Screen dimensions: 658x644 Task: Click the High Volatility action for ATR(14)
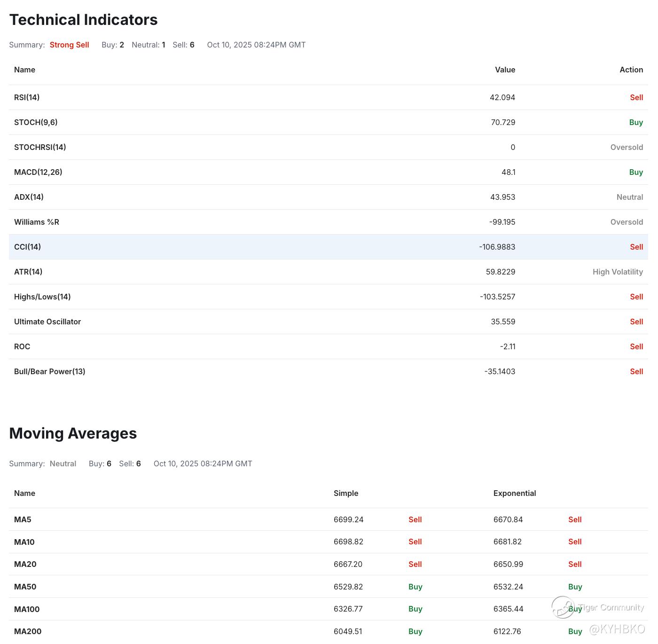[x=618, y=272]
